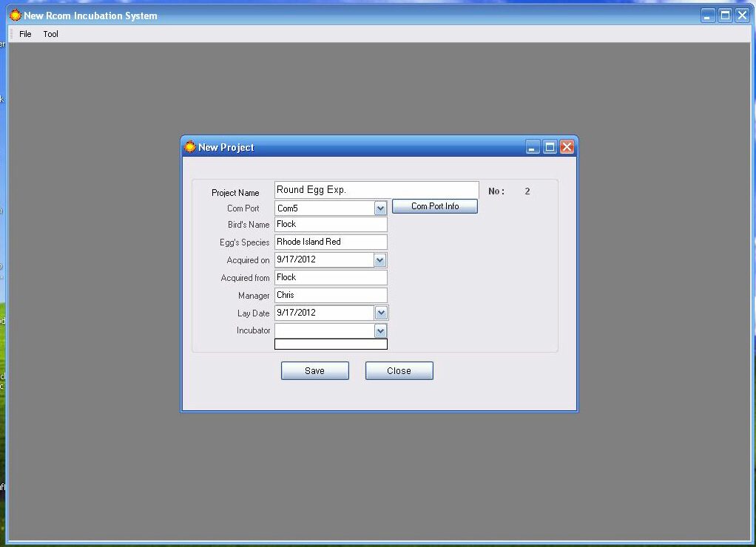Click the Manager field containing Chris
Image resolution: width=756 pixels, height=547 pixels.
click(331, 296)
